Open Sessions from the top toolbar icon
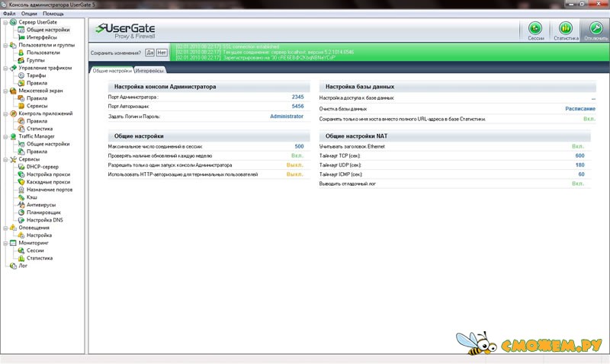 (x=535, y=28)
